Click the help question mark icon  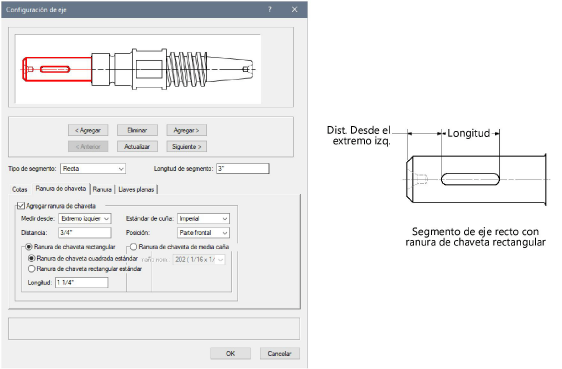270,9
